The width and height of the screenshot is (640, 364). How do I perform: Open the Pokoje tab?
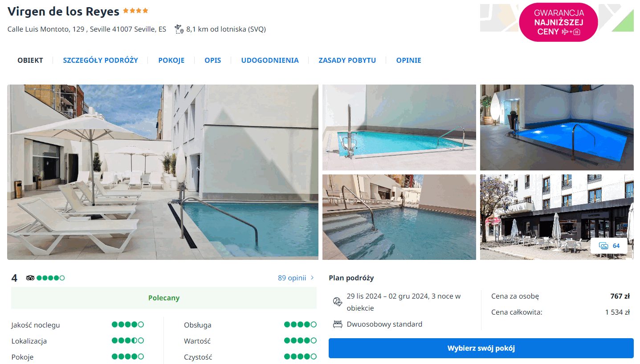(171, 60)
